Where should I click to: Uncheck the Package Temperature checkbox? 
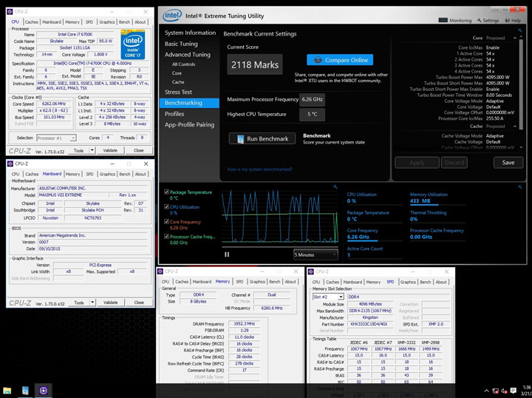167,192
